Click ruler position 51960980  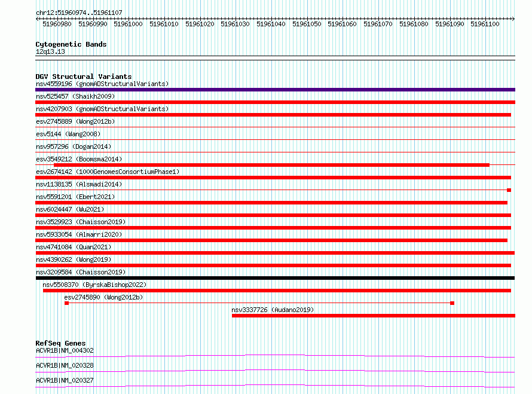(57, 24)
